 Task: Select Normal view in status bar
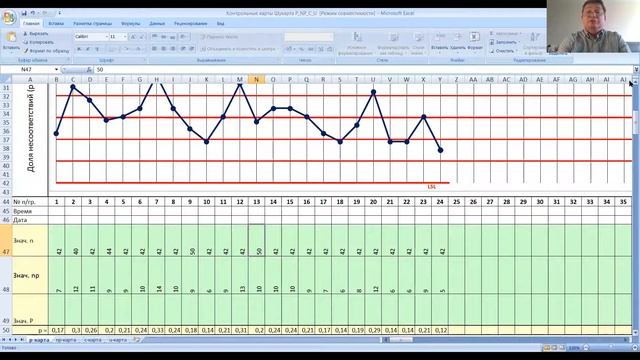[x=547, y=348]
